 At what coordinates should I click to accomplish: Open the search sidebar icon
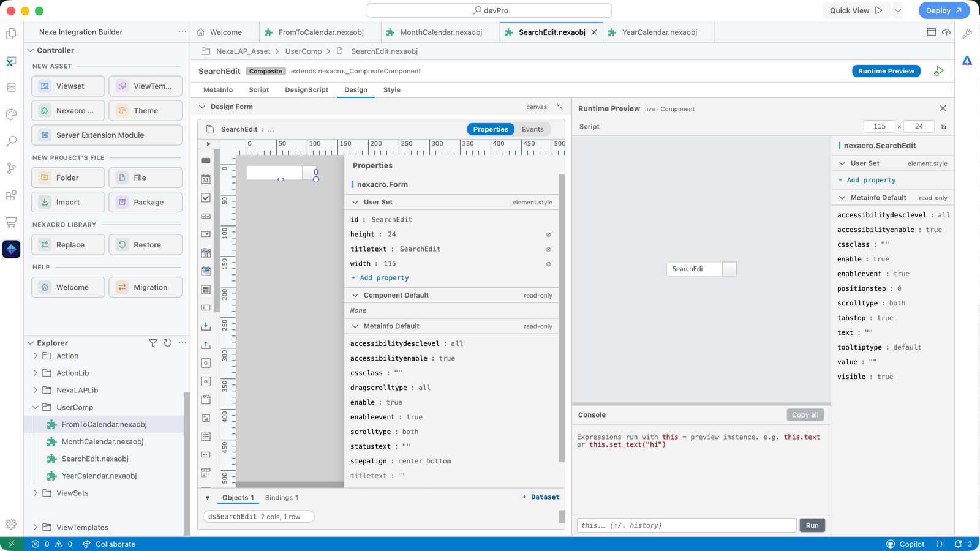(x=11, y=141)
